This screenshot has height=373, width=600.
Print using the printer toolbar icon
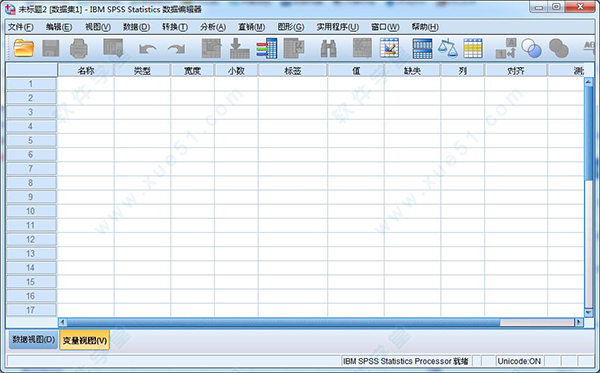79,48
